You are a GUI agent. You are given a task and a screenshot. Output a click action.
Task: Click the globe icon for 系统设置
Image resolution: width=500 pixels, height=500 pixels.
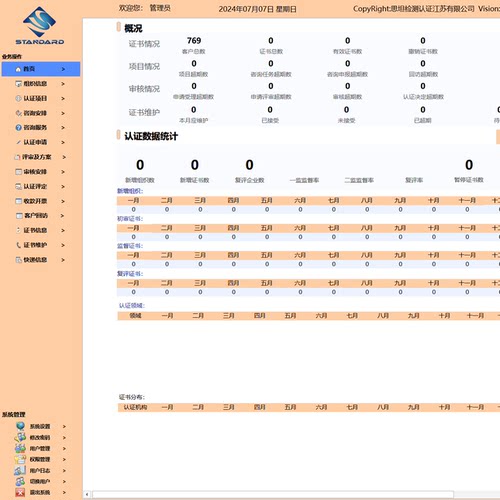20,426
